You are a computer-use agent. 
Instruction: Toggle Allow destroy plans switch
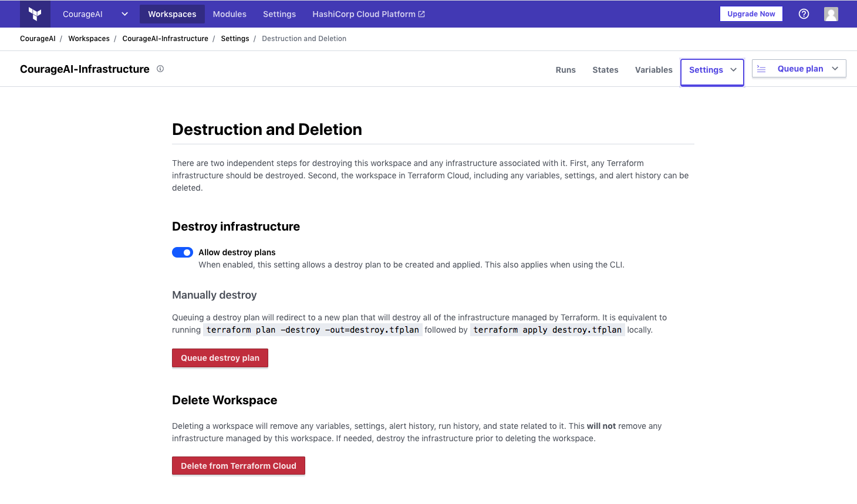coord(183,252)
